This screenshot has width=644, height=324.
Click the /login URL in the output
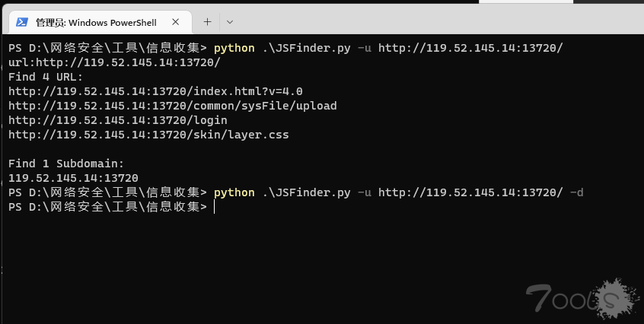point(117,120)
